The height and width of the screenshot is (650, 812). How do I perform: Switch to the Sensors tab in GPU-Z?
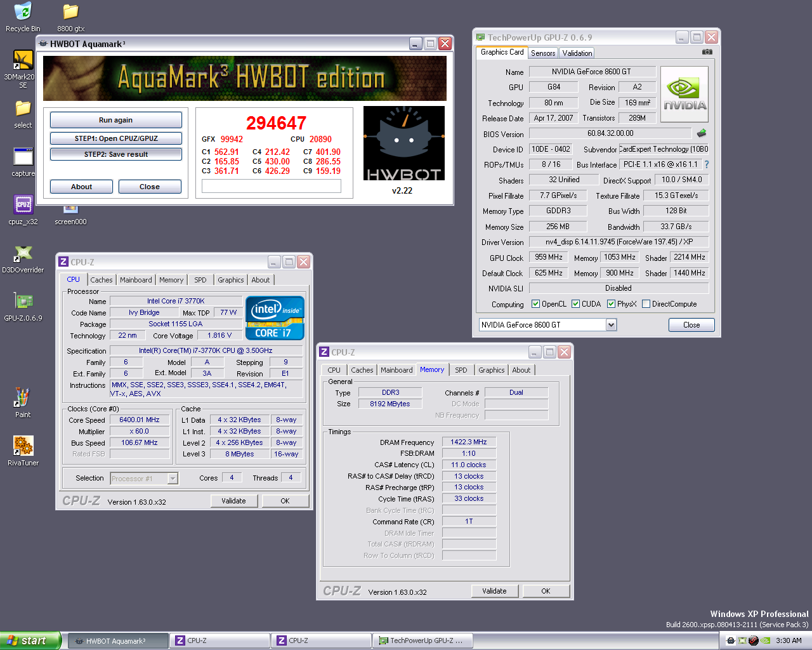coord(543,53)
